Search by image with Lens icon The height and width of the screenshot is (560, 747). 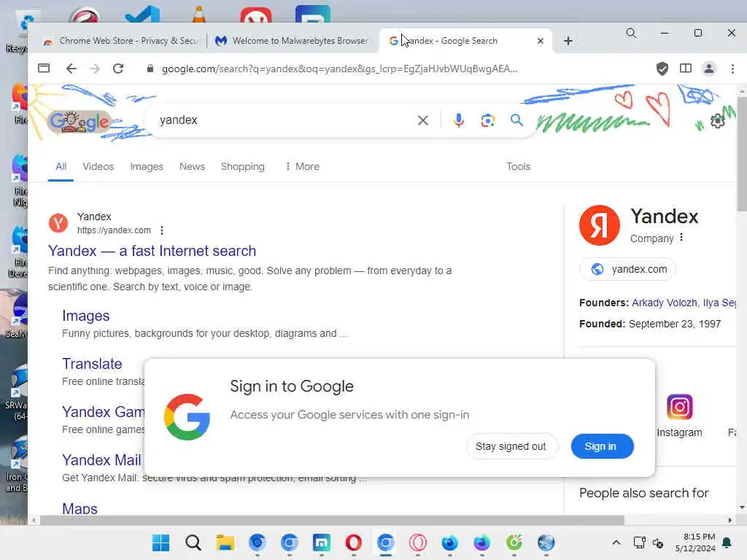coord(487,120)
